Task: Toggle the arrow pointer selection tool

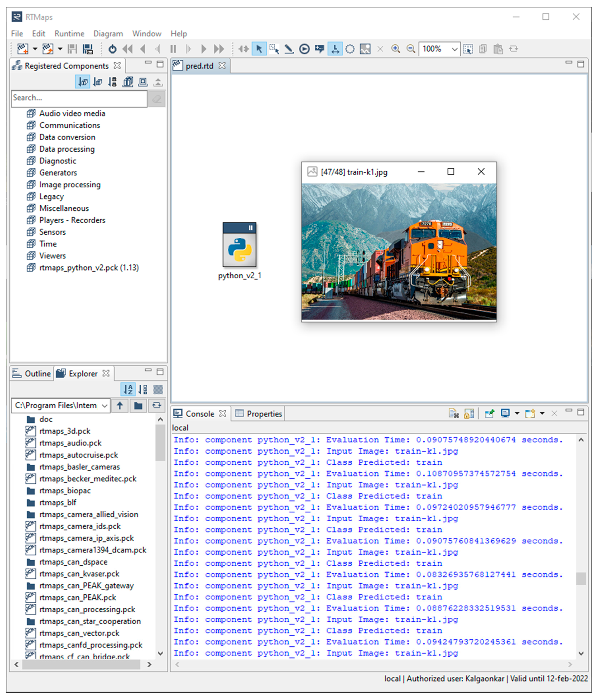Action: 259,49
